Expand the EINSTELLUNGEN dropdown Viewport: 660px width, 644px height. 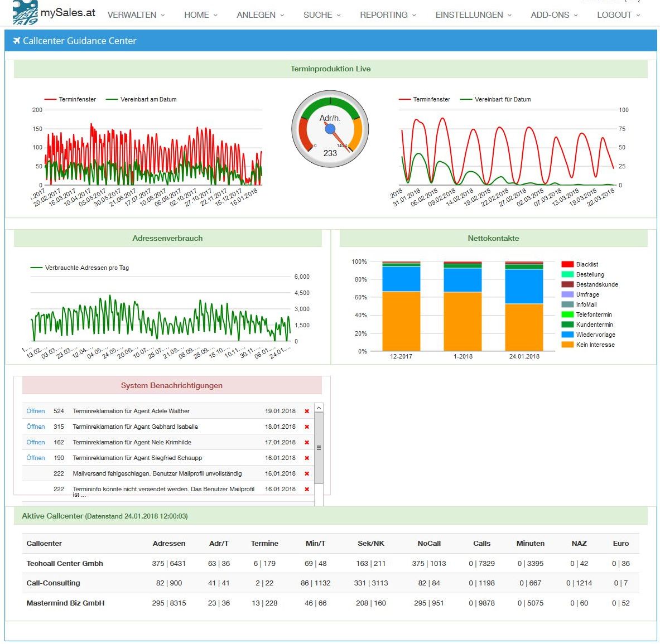473,15
